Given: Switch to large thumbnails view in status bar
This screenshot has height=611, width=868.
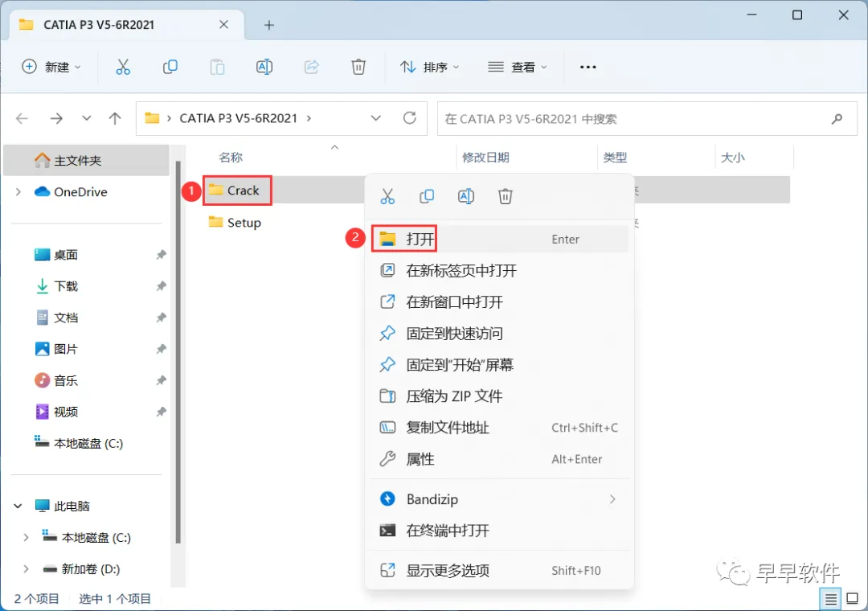Looking at the screenshot, I should [x=853, y=599].
